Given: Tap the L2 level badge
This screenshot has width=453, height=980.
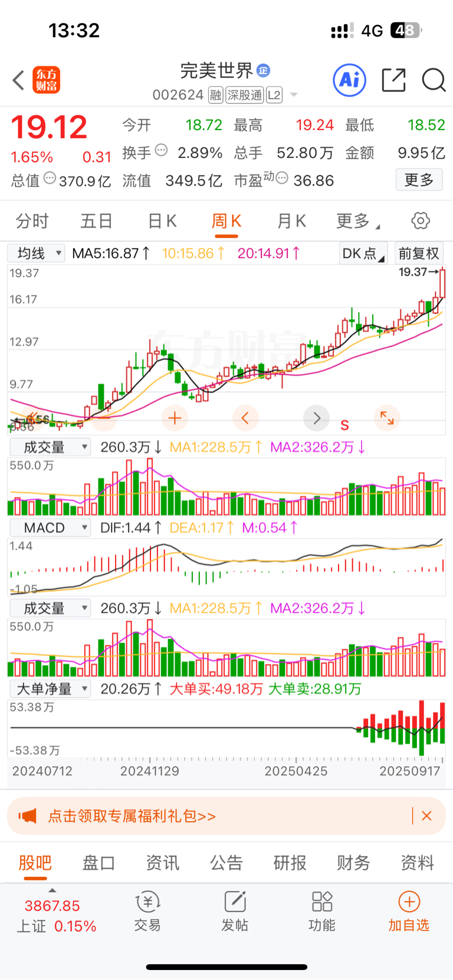Looking at the screenshot, I should (274, 95).
